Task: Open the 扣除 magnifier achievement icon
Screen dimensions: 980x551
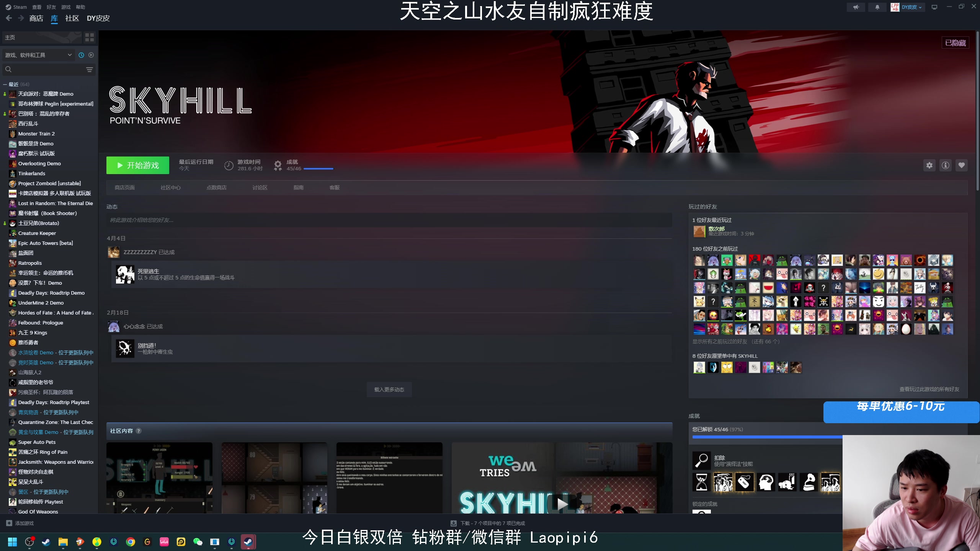Action: [702, 461]
